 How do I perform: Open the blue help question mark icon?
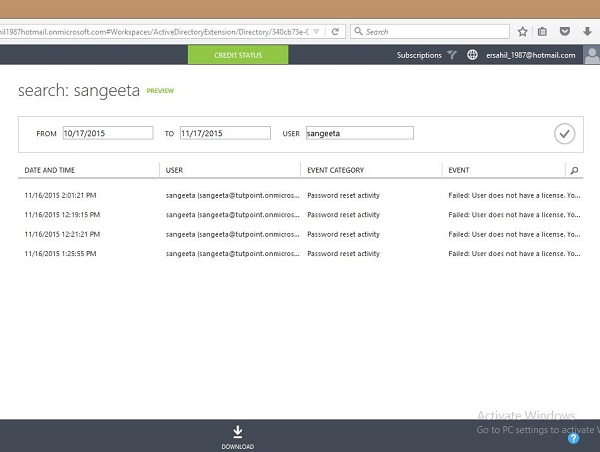(573, 438)
